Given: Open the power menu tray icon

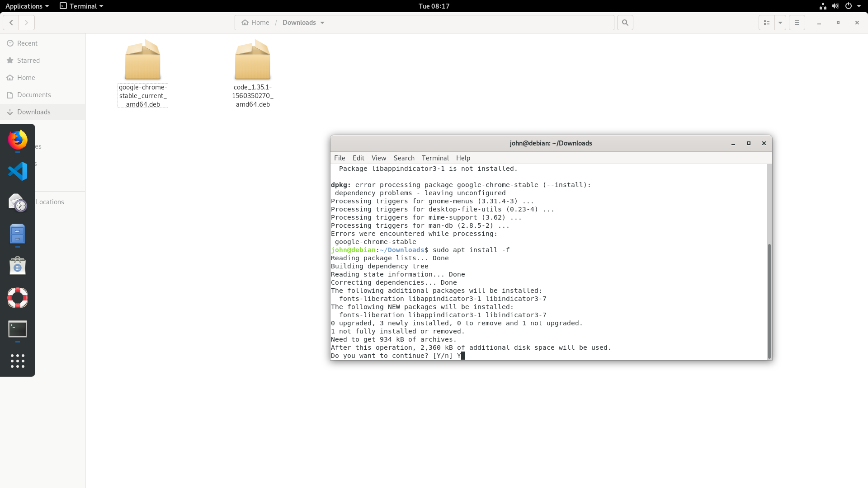Looking at the screenshot, I should pyautogui.click(x=848, y=6).
